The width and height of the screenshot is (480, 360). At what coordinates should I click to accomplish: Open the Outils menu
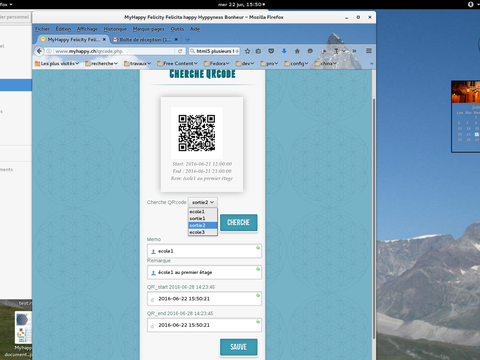177,29
